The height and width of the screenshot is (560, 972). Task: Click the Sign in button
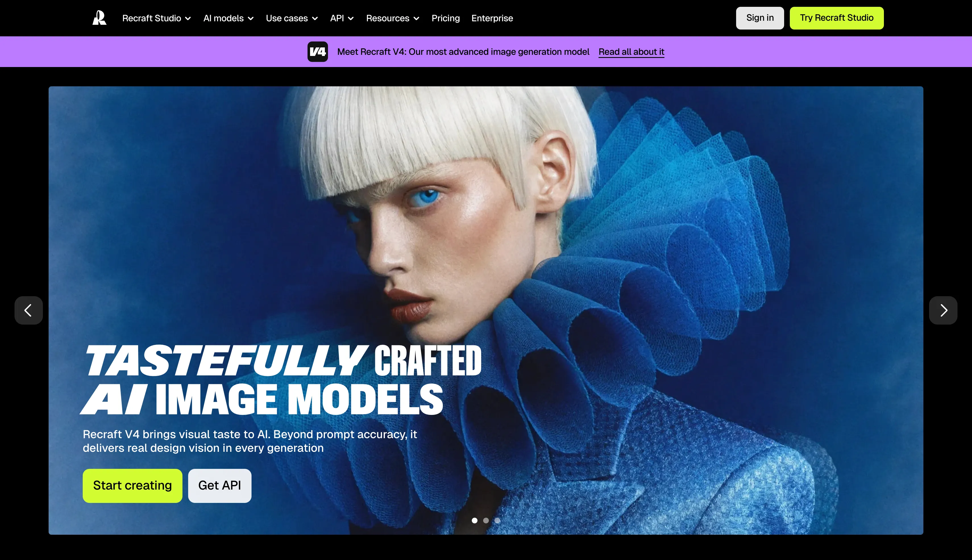coord(759,18)
